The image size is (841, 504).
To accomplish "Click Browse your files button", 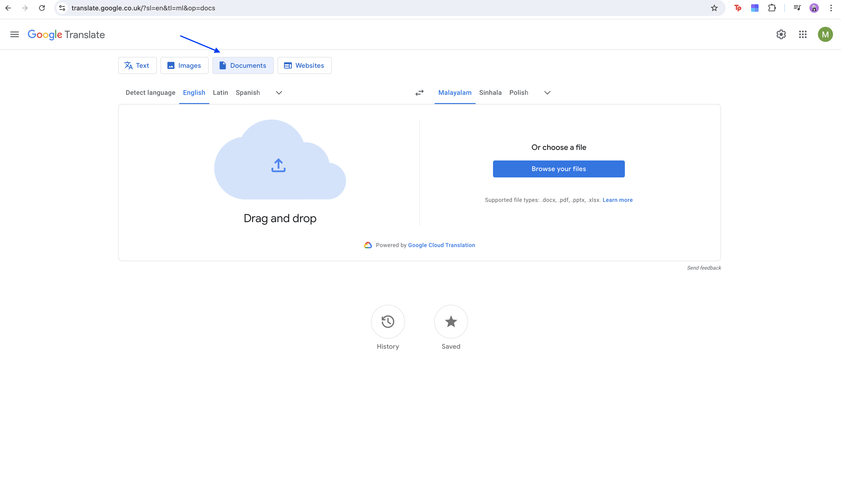I will 559,169.
